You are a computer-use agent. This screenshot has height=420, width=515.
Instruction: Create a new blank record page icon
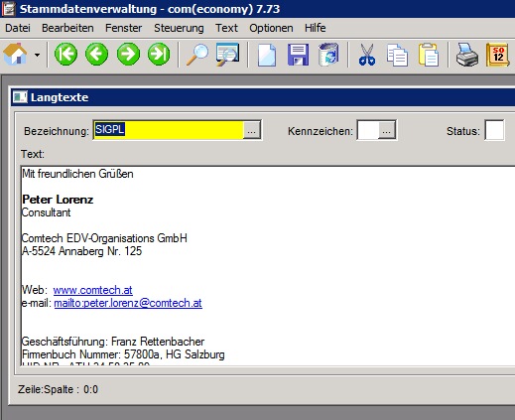[x=267, y=55]
